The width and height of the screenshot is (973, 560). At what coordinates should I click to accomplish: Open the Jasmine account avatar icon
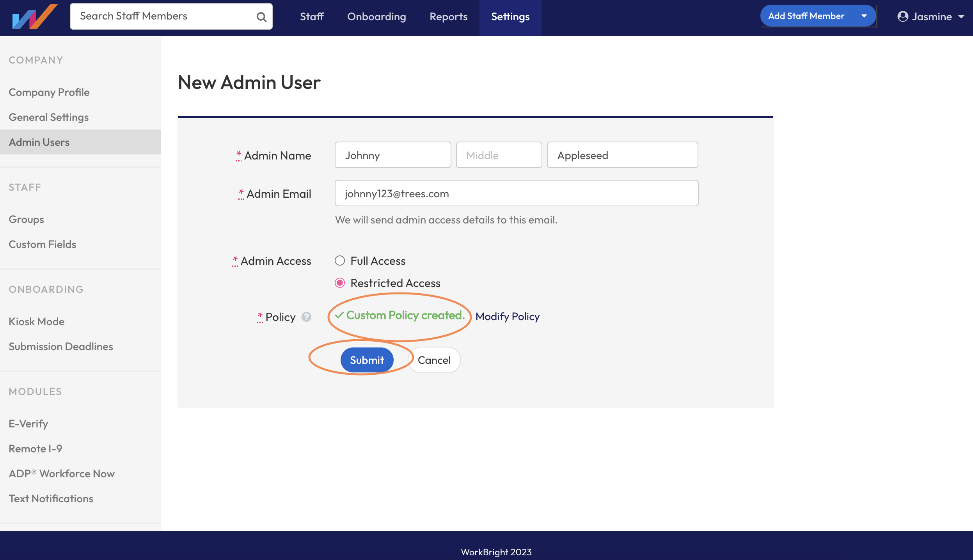pyautogui.click(x=903, y=17)
